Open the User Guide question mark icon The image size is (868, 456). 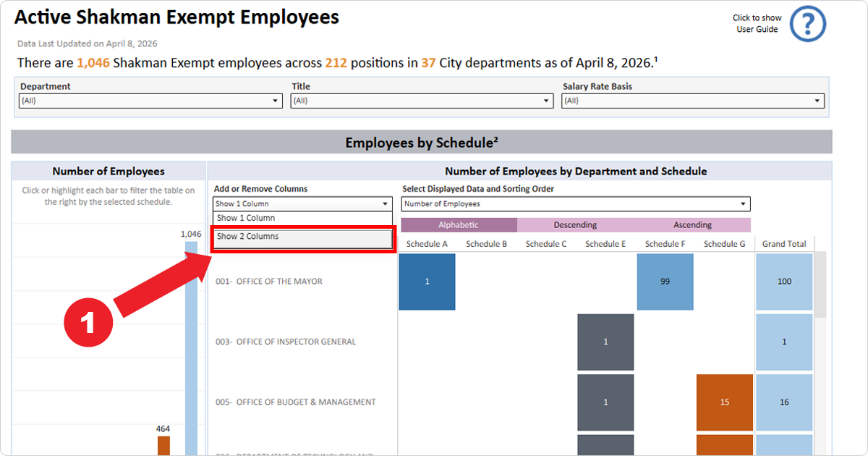pos(807,24)
